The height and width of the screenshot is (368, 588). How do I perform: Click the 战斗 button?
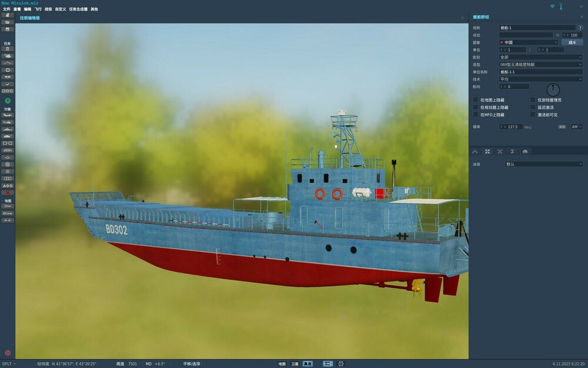tap(572, 42)
